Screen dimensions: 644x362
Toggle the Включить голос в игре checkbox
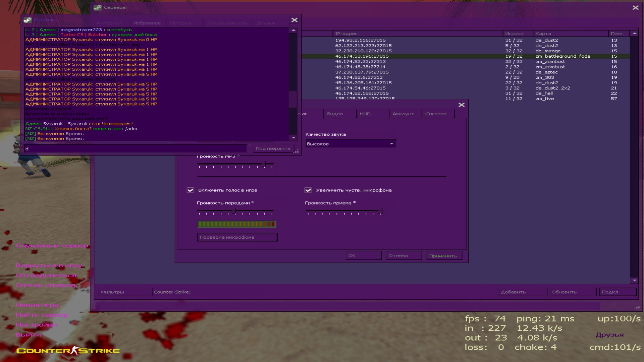[x=191, y=190]
